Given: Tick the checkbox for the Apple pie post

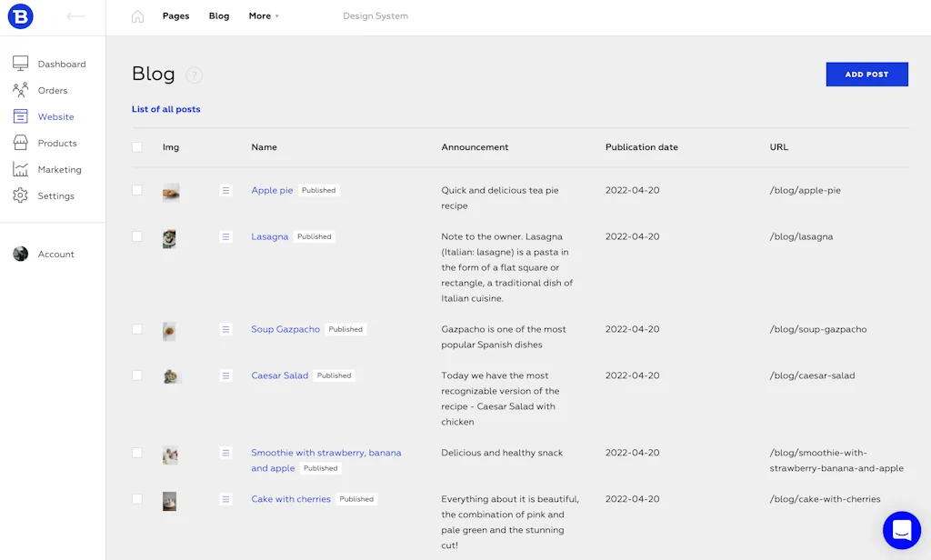Looking at the screenshot, I should (137, 190).
